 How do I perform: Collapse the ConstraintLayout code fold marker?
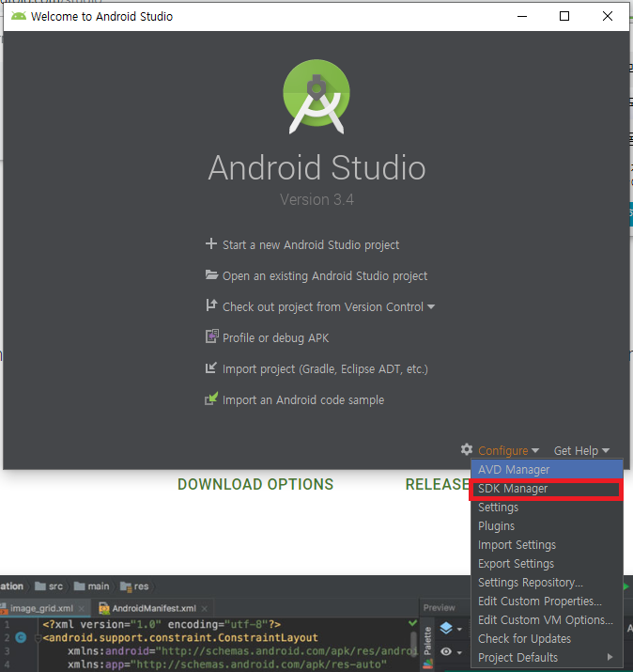pyautogui.click(x=38, y=638)
